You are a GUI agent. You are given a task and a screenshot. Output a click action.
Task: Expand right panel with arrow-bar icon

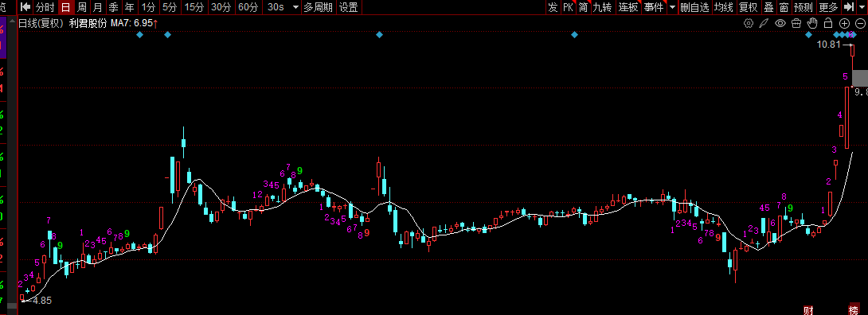pos(849,7)
